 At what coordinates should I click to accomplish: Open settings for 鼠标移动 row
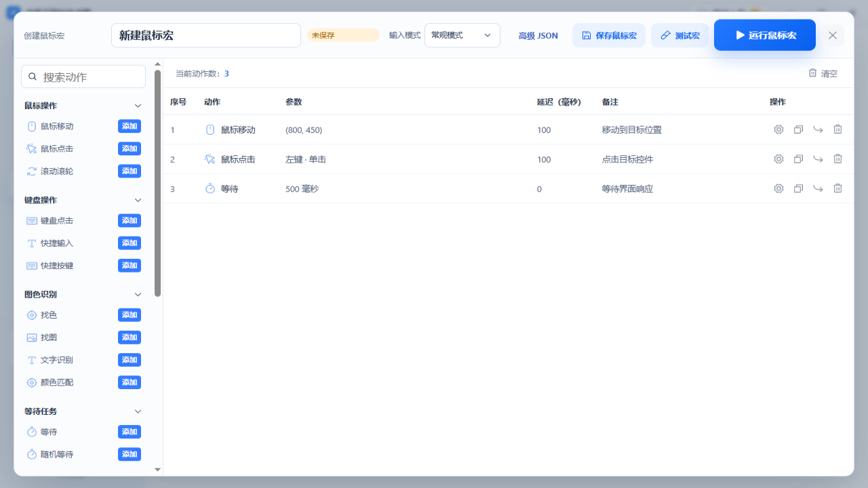pos(778,129)
